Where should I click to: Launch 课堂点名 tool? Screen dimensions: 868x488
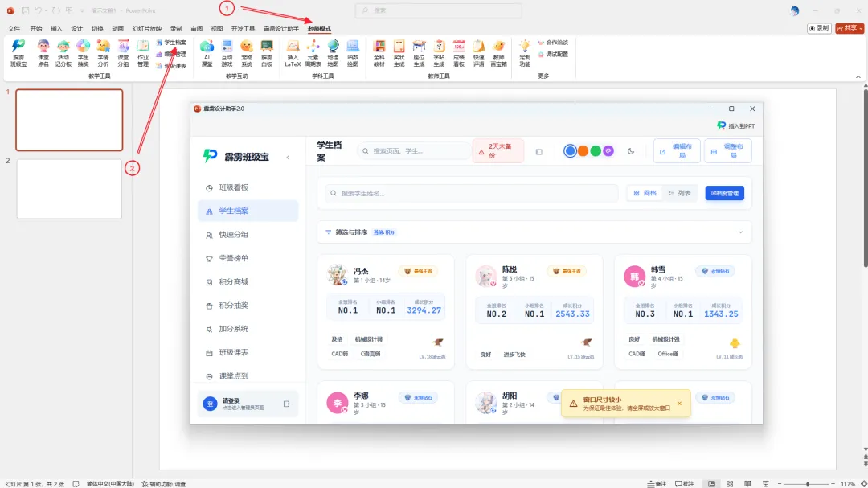pyautogui.click(x=43, y=53)
